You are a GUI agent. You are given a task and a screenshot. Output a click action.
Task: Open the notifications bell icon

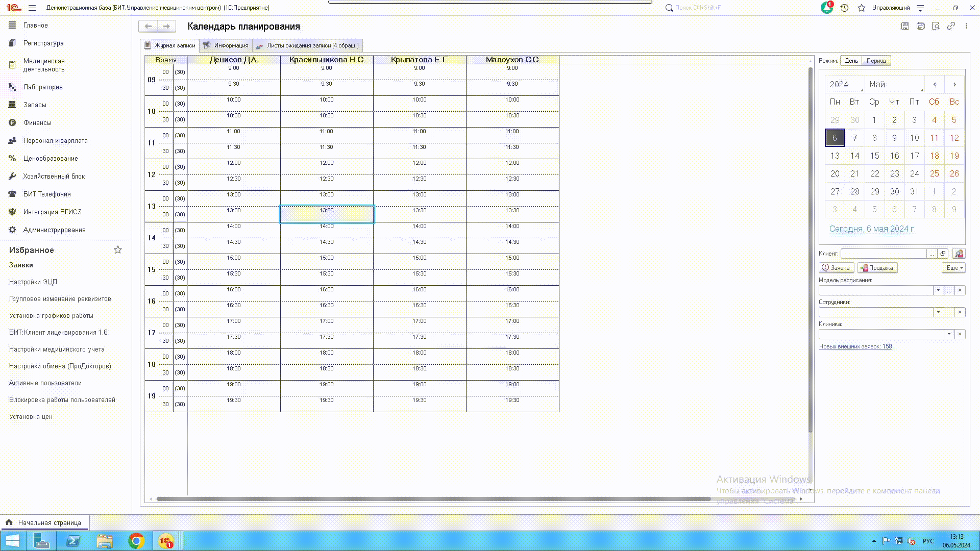pos(826,8)
